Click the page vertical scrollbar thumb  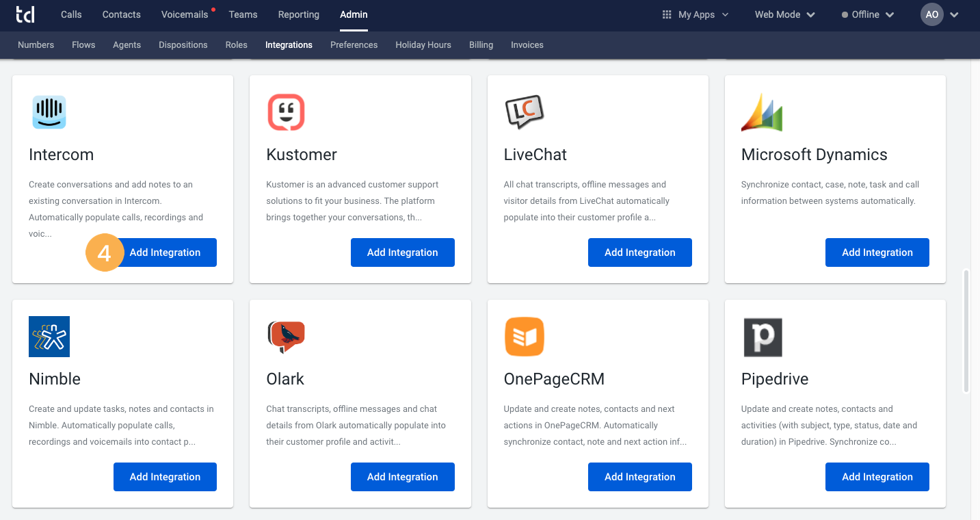966,331
